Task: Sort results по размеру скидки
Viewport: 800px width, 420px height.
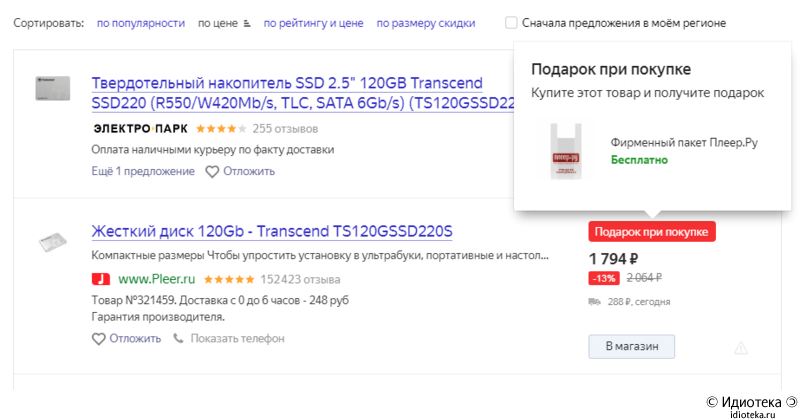Action: [x=426, y=23]
